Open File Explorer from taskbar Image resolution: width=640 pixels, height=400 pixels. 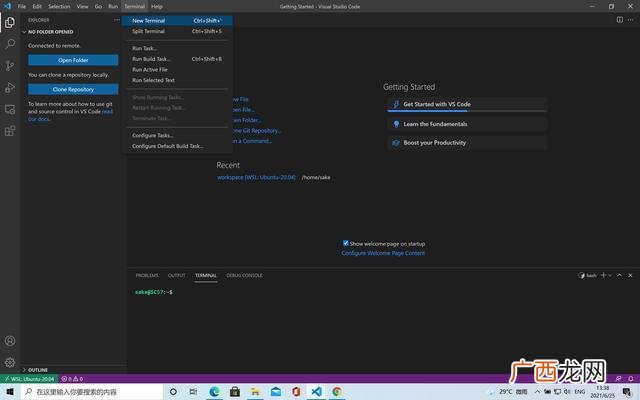(256, 392)
